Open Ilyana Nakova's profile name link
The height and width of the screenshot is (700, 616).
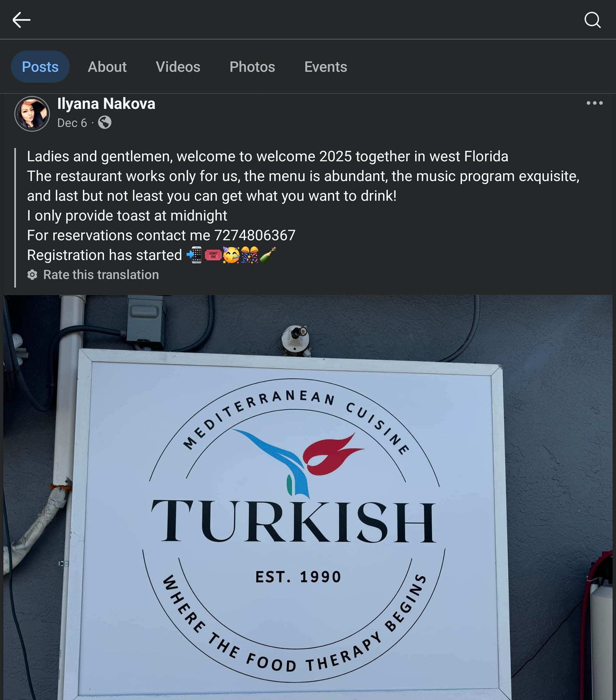point(106,104)
